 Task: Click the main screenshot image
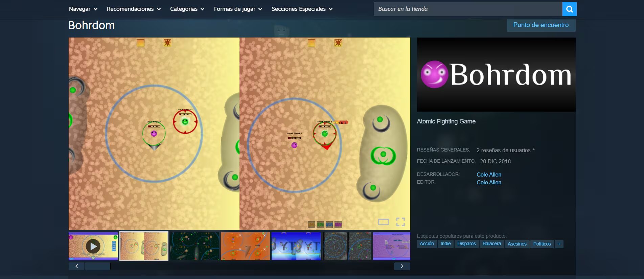click(239, 134)
